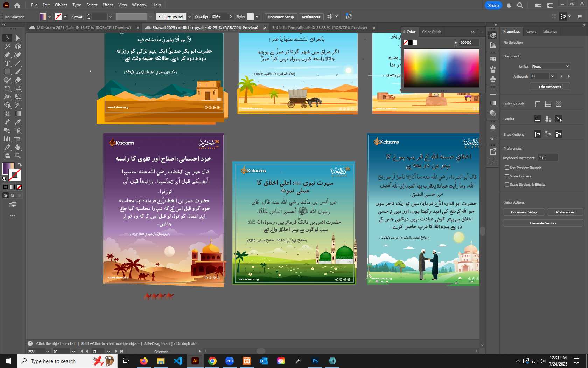Select the Mesh tool
This screenshot has height=368, width=588.
click(7, 114)
